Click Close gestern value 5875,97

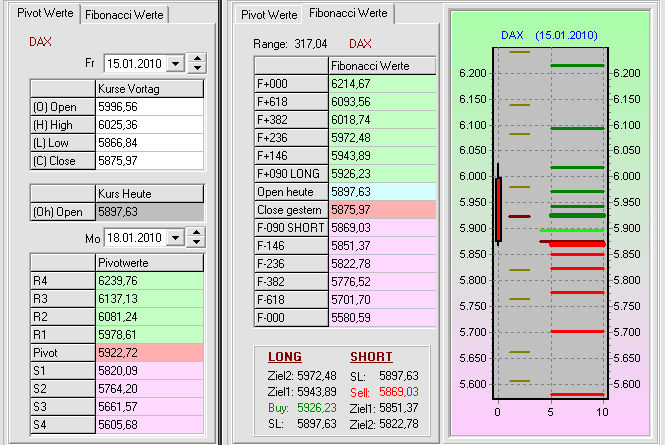click(382, 210)
